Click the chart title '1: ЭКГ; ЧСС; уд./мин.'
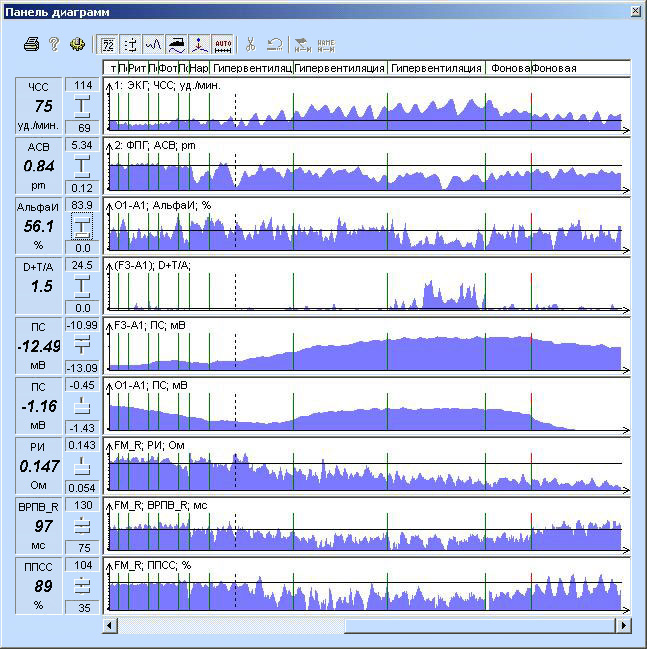The width and height of the screenshot is (647, 649). 167,86
